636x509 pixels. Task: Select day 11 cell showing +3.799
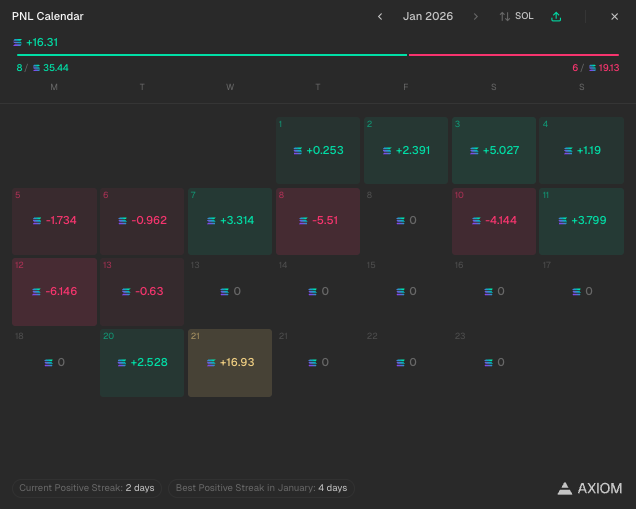(582, 221)
